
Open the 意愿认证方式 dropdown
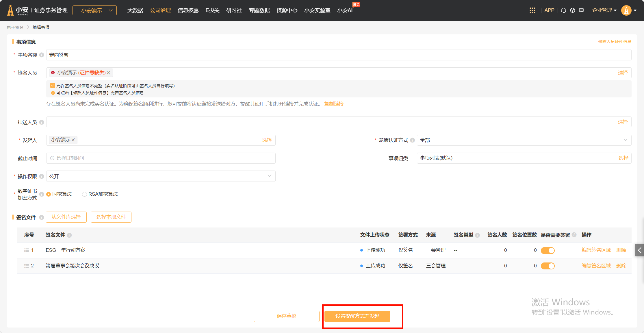coord(524,140)
